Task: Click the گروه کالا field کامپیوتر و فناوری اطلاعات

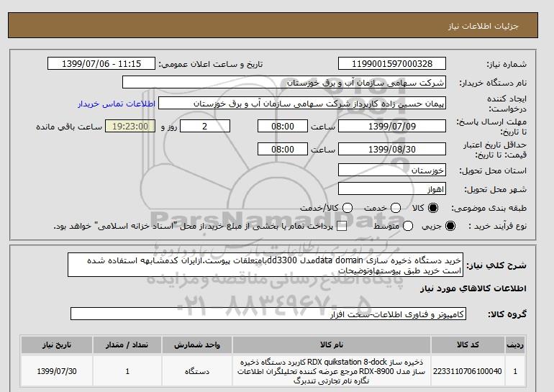Action: [268, 314]
